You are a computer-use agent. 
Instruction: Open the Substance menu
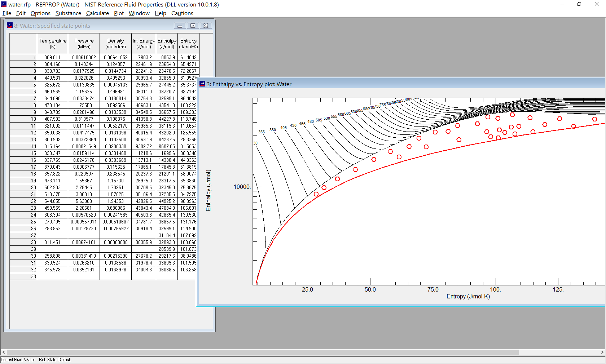click(68, 13)
